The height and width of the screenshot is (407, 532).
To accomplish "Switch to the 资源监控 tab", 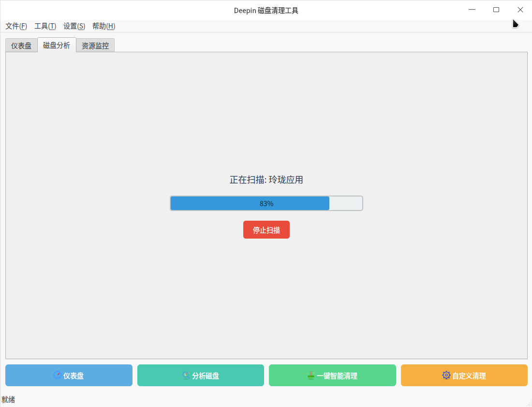I will (x=95, y=45).
